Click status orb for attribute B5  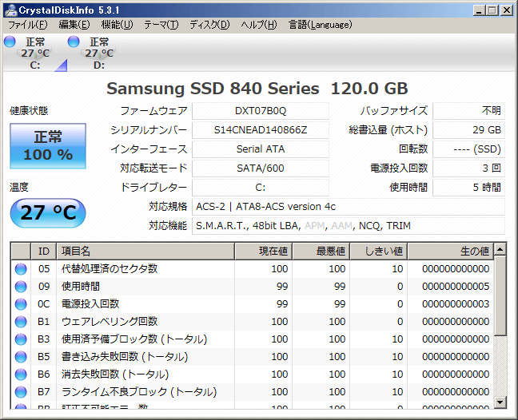pos(21,357)
